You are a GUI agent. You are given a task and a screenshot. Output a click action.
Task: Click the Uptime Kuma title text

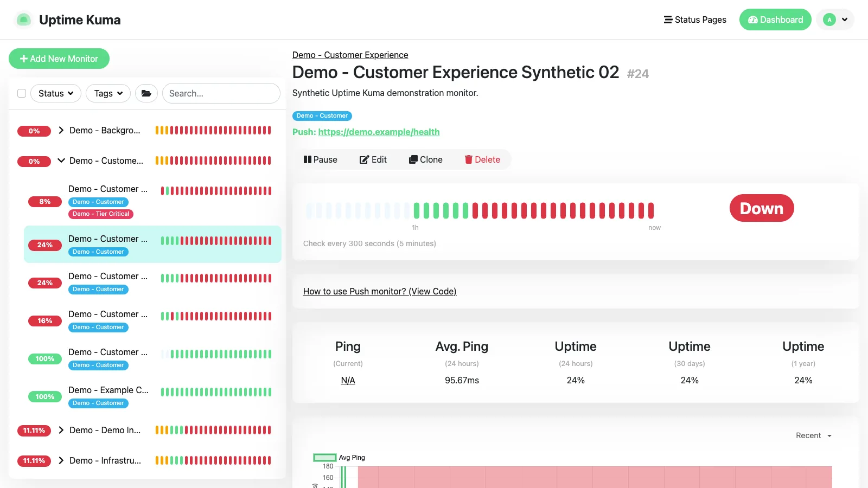pos(80,20)
